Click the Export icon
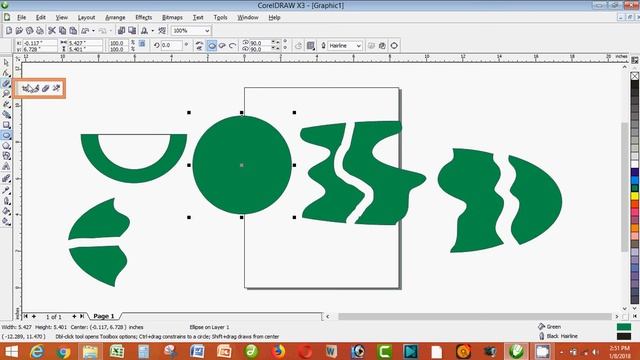 (x=132, y=31)
